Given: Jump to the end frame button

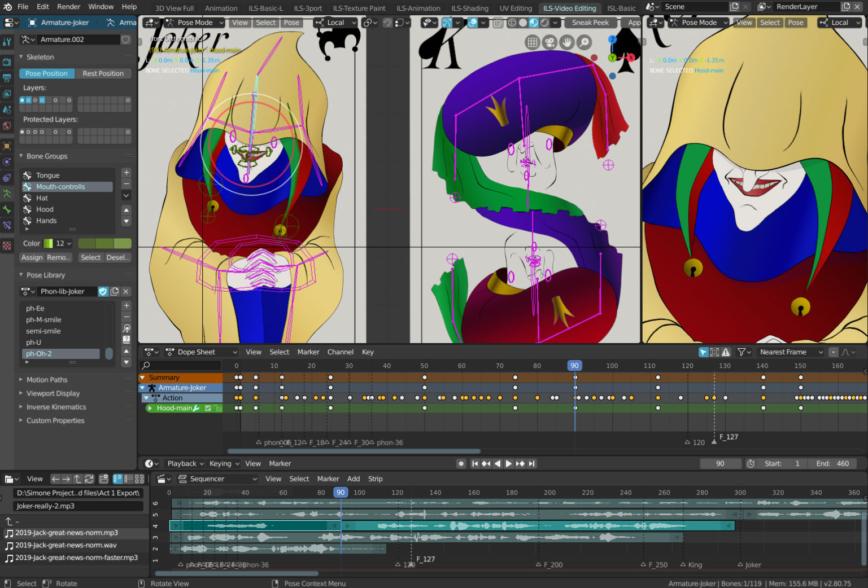Looking at the screenshot, I should click(x=531, y=463).
